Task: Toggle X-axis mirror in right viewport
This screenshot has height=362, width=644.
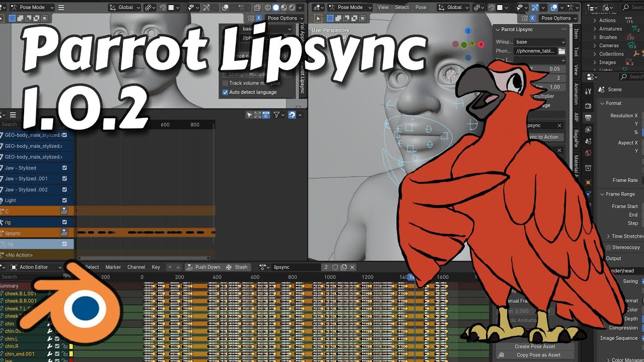Action: 532,18
